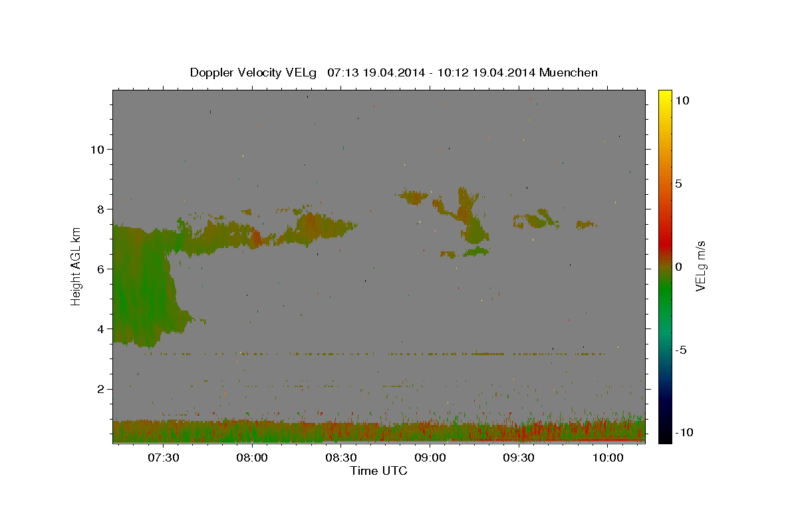Click the yellow top of the colorbar
Screen dimensions: 798x532
[664, 94]
